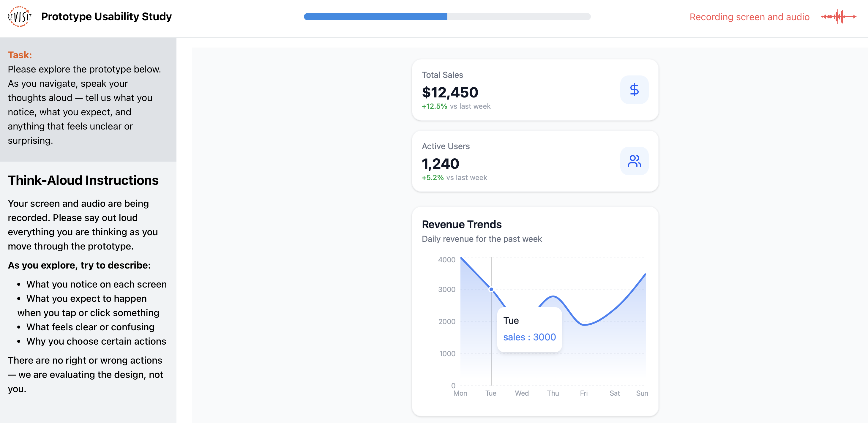The width and height of the screenshot is (868, 423).
Task: Click the Active Users 1,240 value
Action: (440, 164)
